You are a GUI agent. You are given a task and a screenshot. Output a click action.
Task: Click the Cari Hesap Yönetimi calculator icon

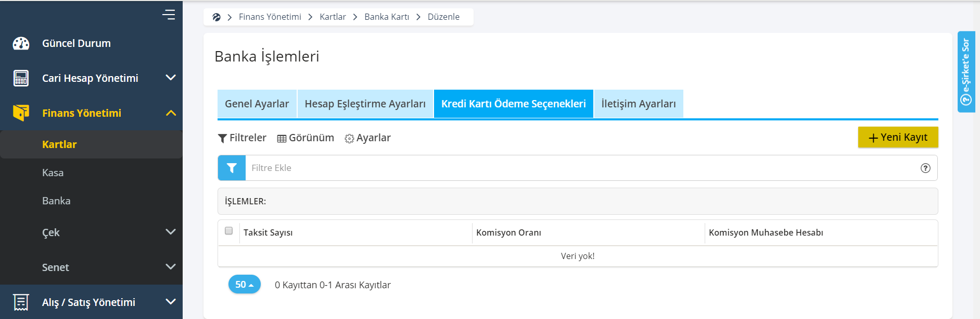point(21,78)
